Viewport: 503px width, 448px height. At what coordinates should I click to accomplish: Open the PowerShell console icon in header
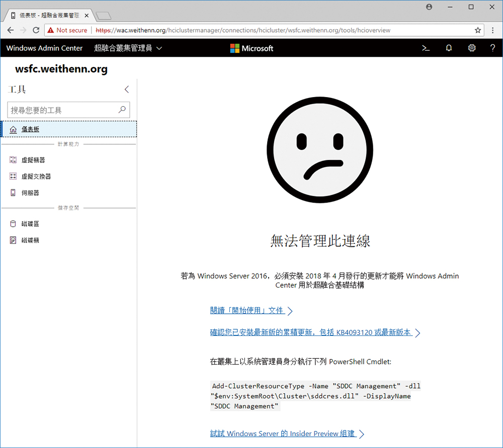tap(426, 48)
